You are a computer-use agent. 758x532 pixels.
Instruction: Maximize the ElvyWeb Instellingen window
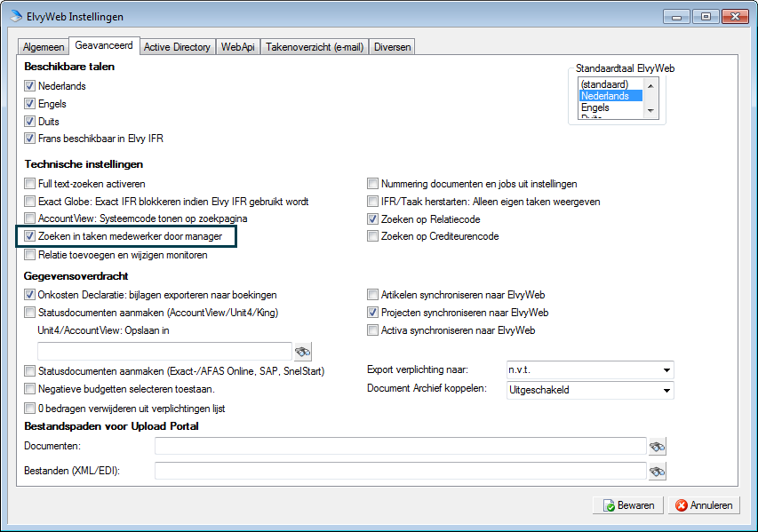pyautogui.click(x=706, y=17)
